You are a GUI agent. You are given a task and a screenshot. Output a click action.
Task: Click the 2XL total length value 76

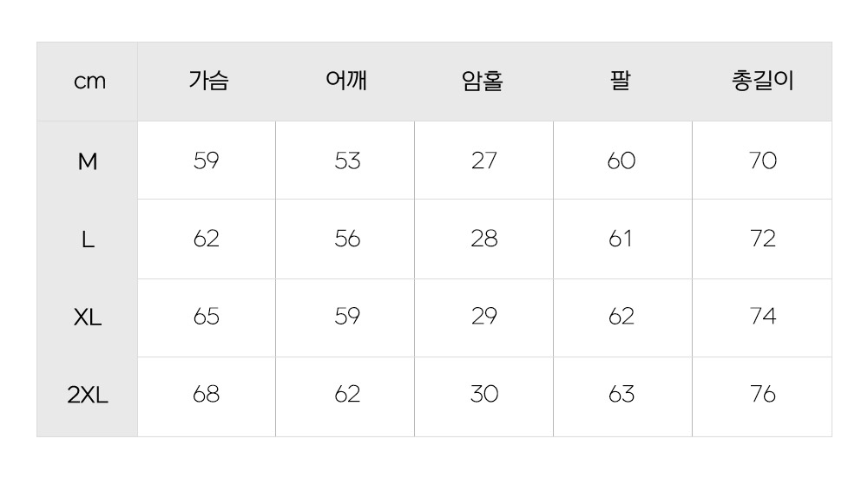click(762, 395)
